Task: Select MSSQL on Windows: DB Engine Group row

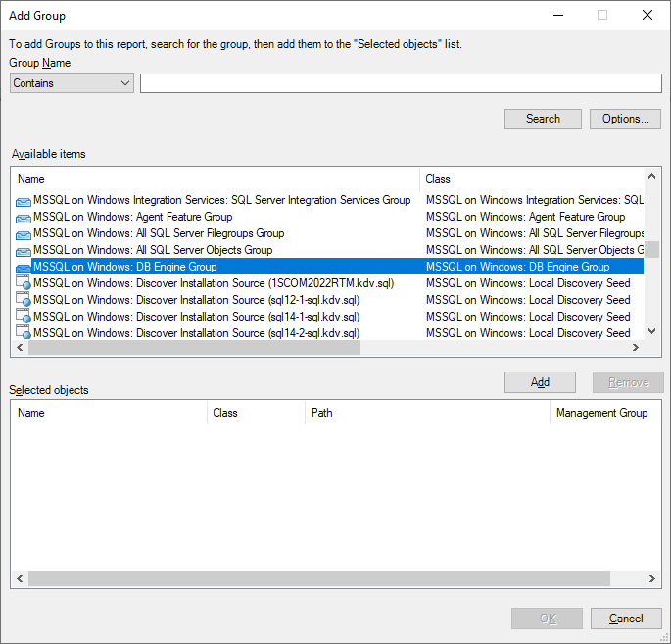Action: (x=328, y=267)
